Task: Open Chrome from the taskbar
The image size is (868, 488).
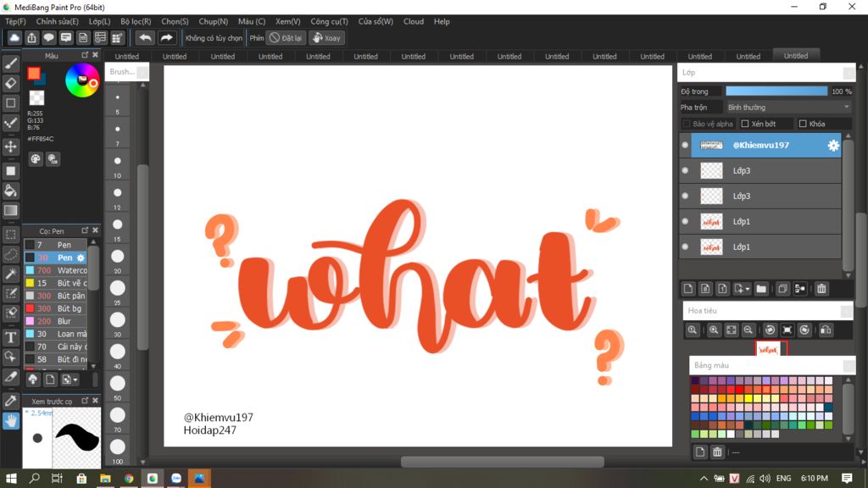Action: 129,478
